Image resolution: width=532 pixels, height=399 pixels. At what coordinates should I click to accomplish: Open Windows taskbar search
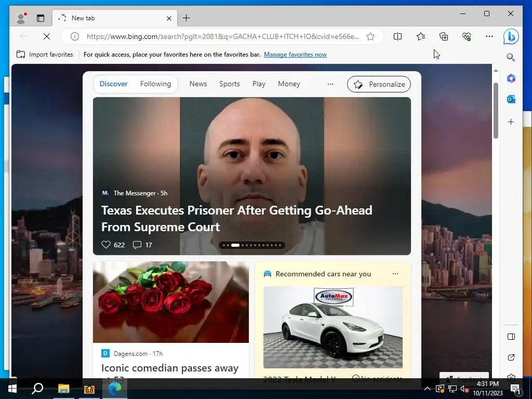pos(37,389)
